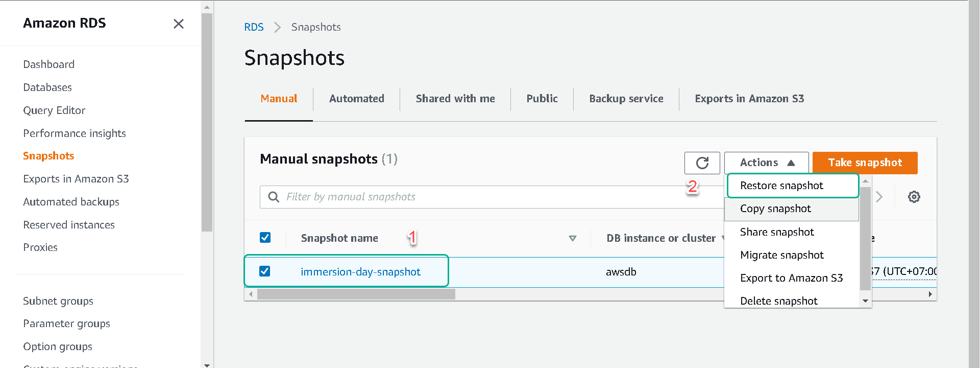This screenshot has height=368, width=980.
Task: Open Databases in the sidebar
Action: point(47,87)
